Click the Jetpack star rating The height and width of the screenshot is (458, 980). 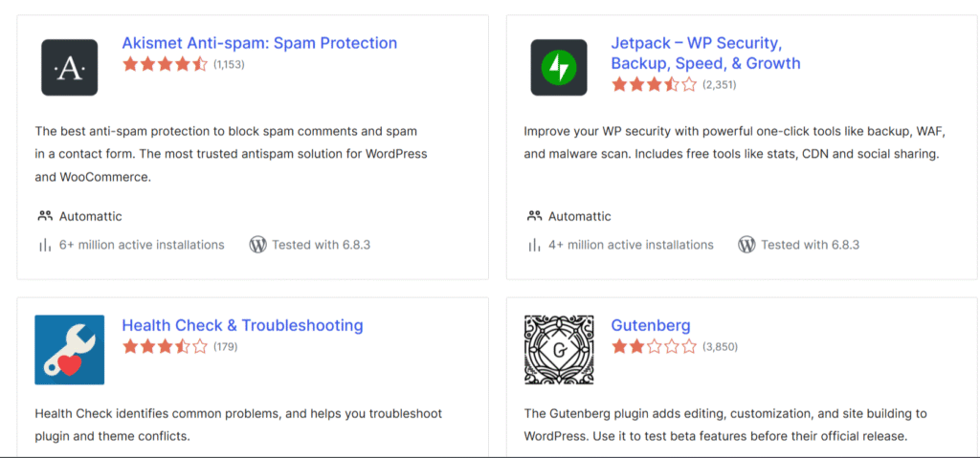click(x=654, y=84)
